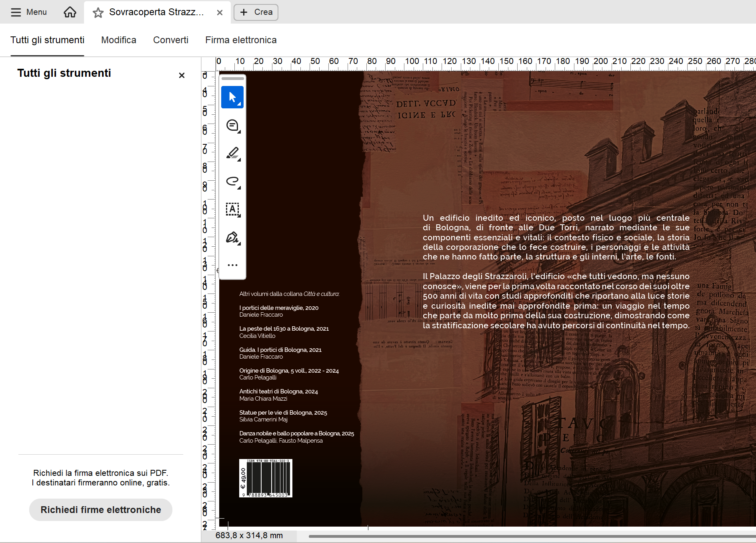Click the author name 'Maria Chiara Mazzi'

coord(263,399)
